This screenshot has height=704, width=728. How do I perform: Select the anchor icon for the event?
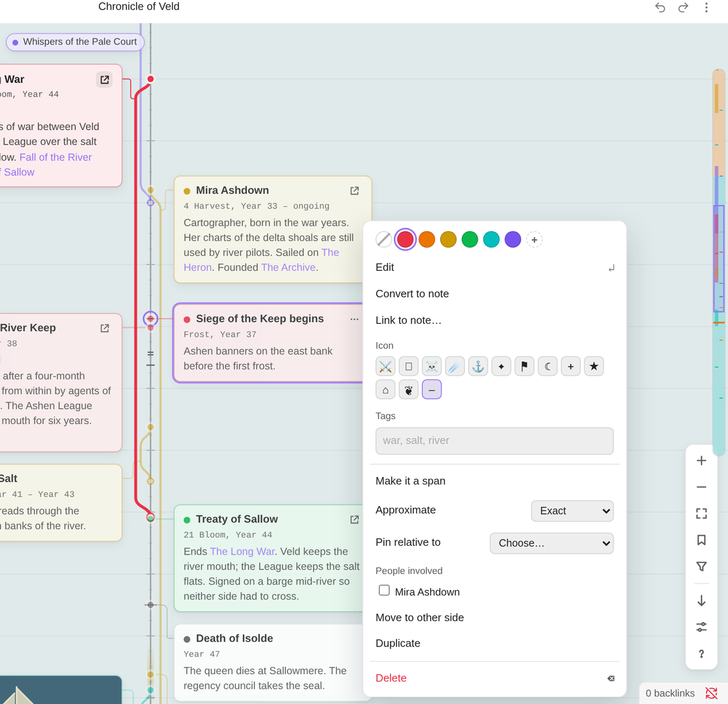click(x=478, y=366)
